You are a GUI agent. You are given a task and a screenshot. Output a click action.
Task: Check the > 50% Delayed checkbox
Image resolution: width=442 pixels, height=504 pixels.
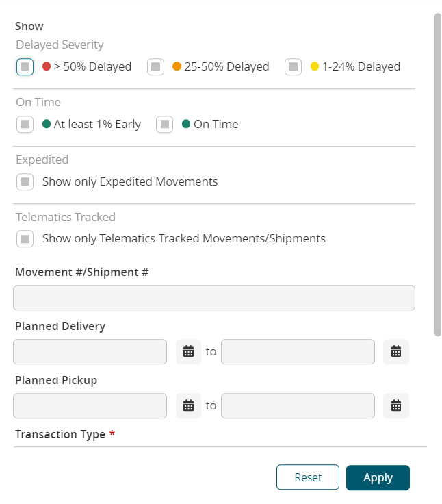25,66
